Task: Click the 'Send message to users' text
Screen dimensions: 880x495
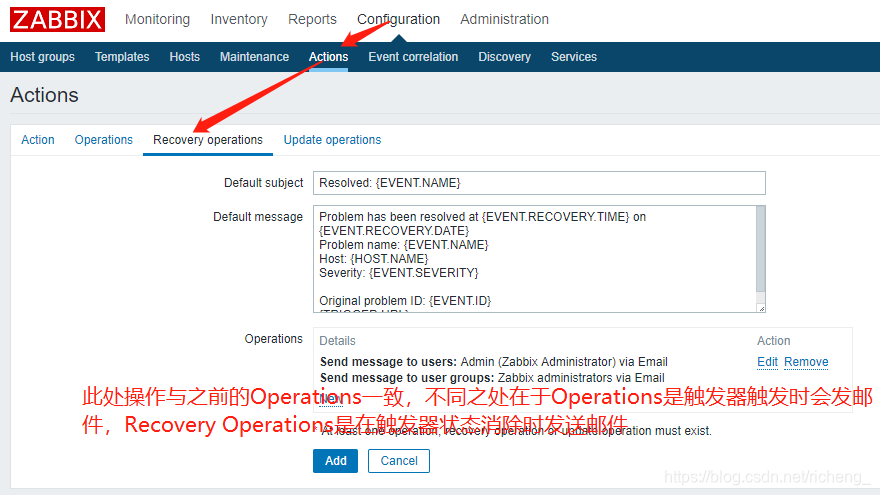Action: coord(388,362)
